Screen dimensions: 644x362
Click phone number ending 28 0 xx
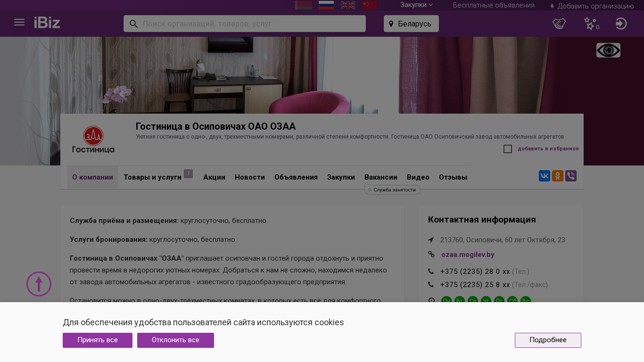[475, 271]
